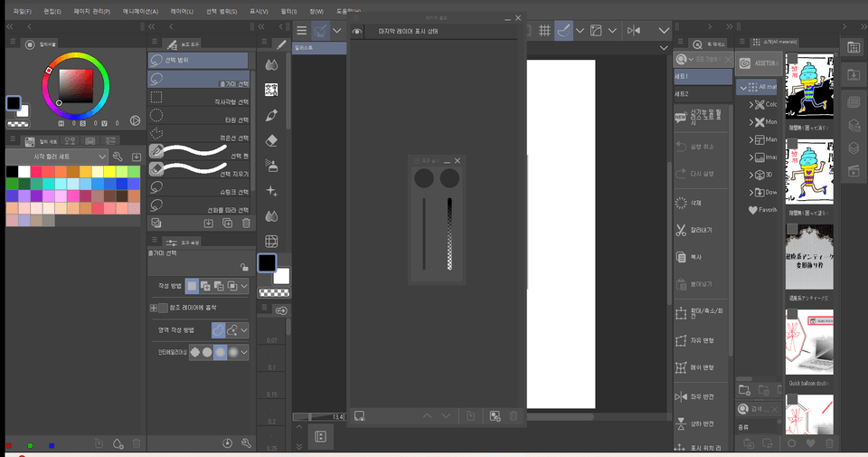Click the grid icon in command bar
This screenshot has width=868, height=457.
tap(544, 31)
